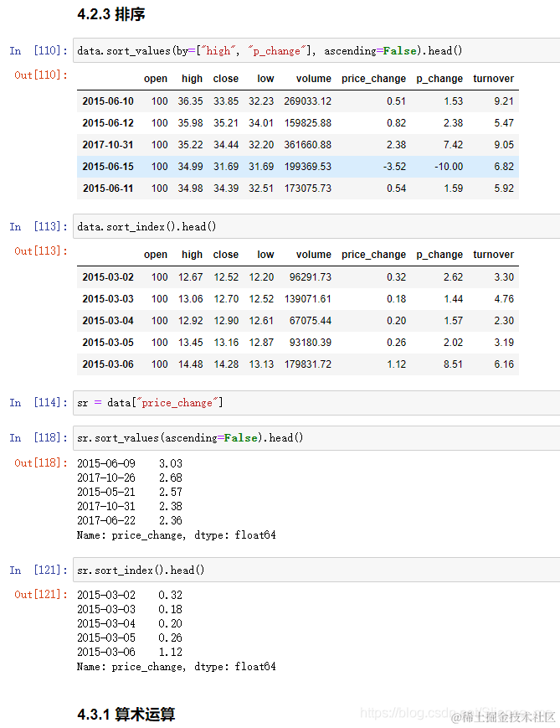Select row 2015-03-03 in second table

[x=298, y=299]
